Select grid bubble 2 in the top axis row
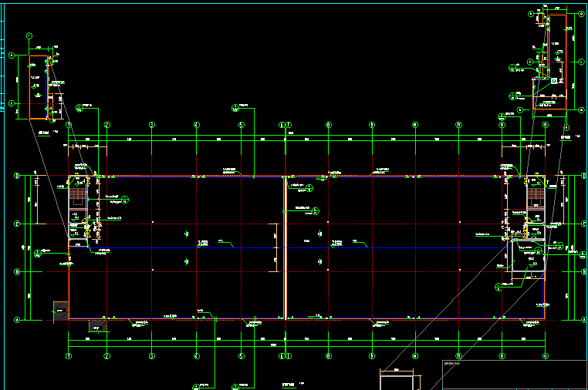588x390 pixels. tap(106, 124)
